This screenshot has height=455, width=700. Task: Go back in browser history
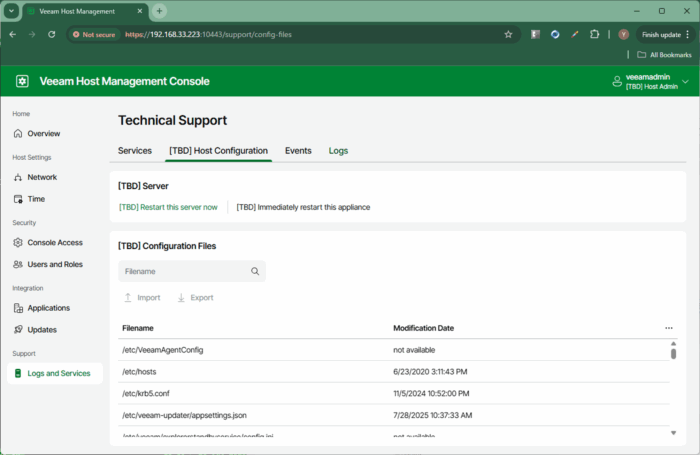tap(12, 34)
